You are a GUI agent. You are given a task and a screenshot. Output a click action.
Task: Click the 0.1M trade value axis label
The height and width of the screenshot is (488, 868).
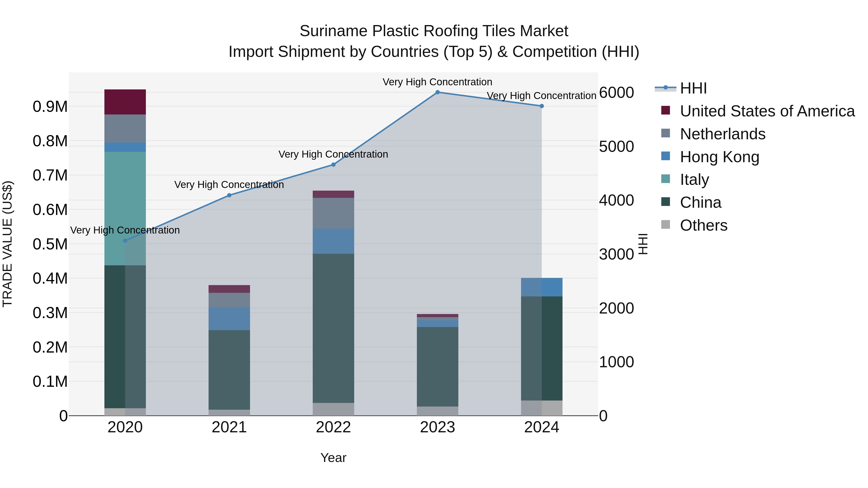point(50,381)
